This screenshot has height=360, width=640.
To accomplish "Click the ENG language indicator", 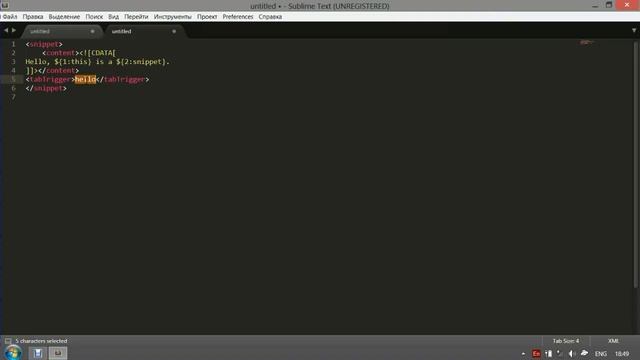I will pos(600,354).
